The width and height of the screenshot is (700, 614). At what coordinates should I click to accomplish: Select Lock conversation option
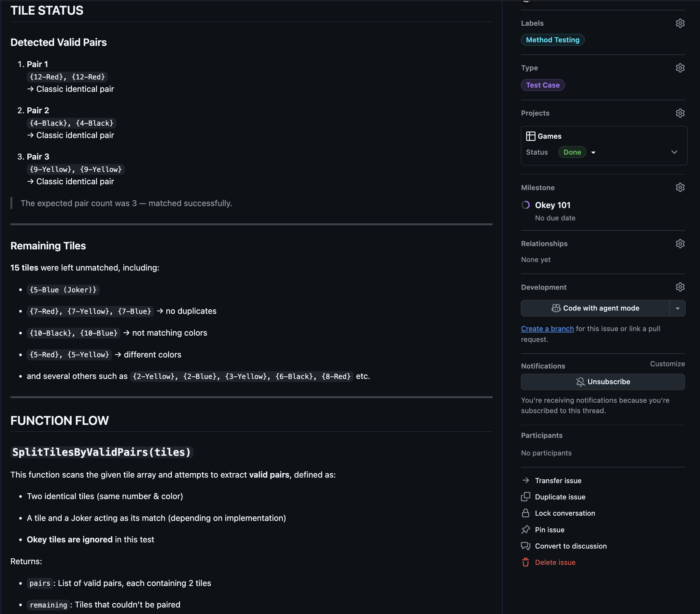(x=565, y=513)
